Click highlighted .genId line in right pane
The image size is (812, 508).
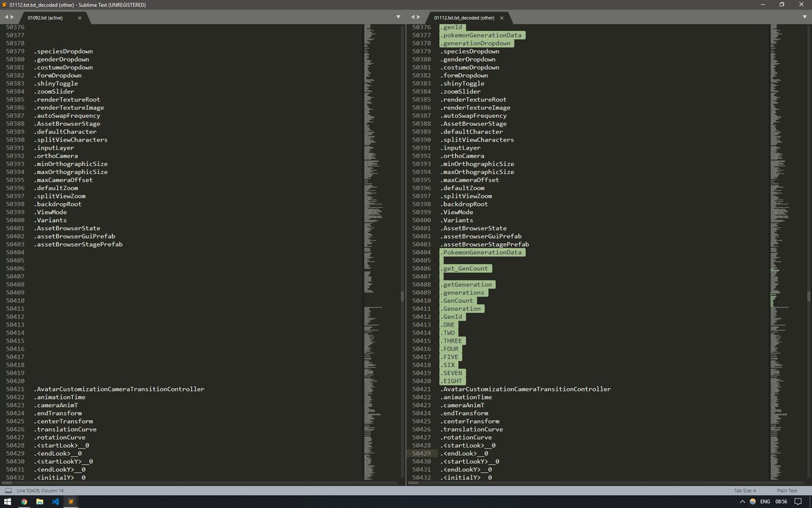point(452,27)
